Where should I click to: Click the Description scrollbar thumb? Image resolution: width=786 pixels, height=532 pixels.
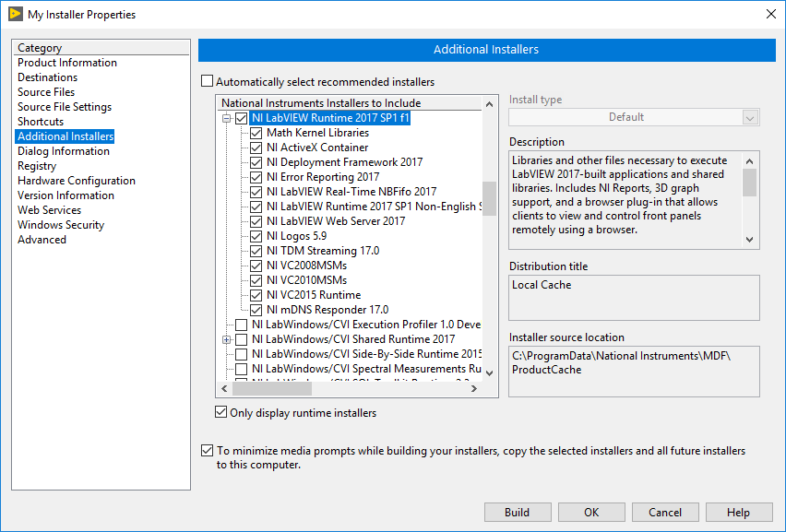click(x=749, y=183)
